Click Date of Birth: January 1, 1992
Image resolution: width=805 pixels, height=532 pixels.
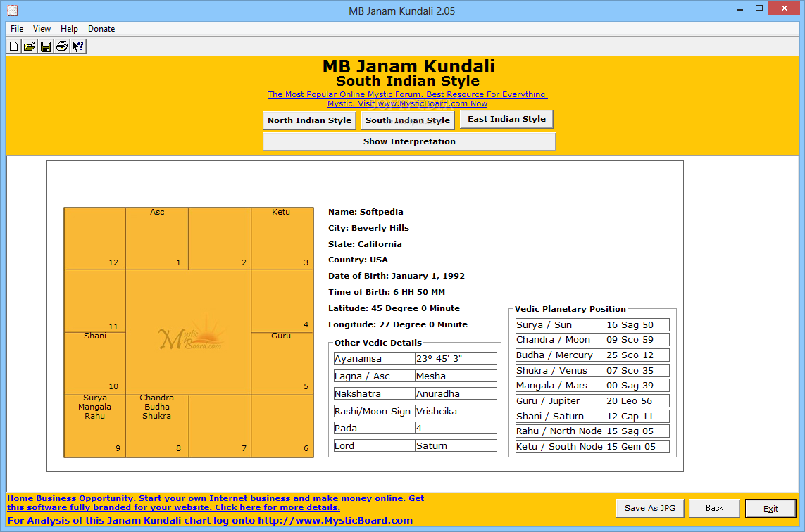point(397,276)
